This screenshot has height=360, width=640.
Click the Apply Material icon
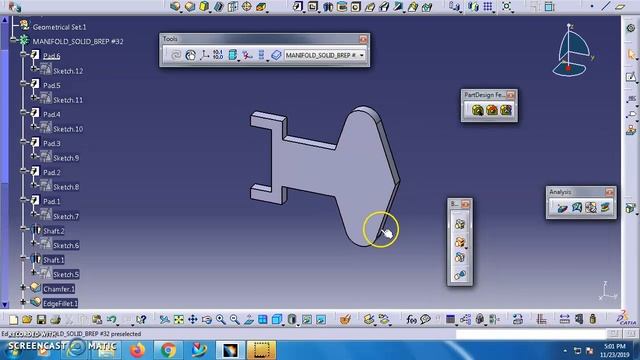coord(345,319)
